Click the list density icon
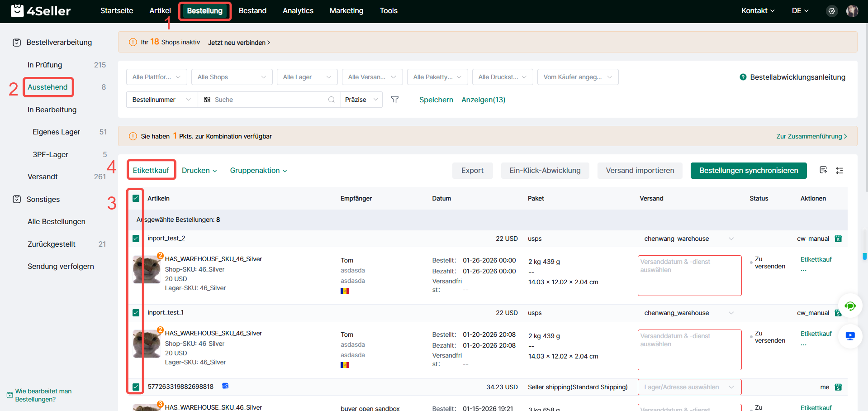 click(x=839, y=171)
